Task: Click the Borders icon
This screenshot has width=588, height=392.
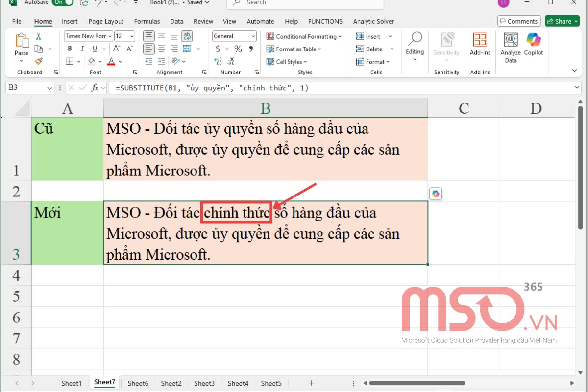Action: click(x=70, y=62)
